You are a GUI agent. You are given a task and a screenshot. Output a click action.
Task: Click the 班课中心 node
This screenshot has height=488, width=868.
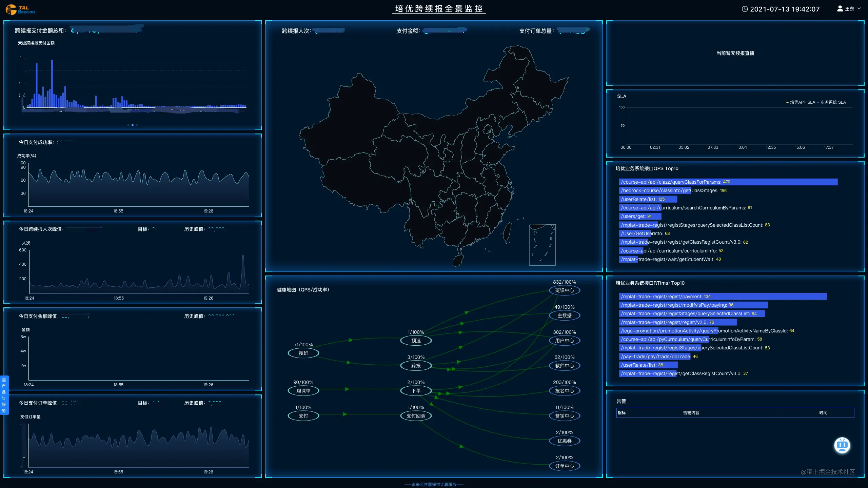coord(564,290)
